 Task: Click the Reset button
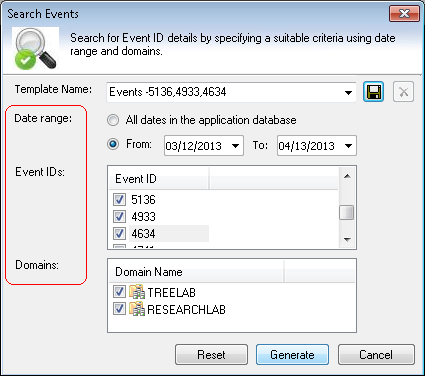[x=211, y=355]
